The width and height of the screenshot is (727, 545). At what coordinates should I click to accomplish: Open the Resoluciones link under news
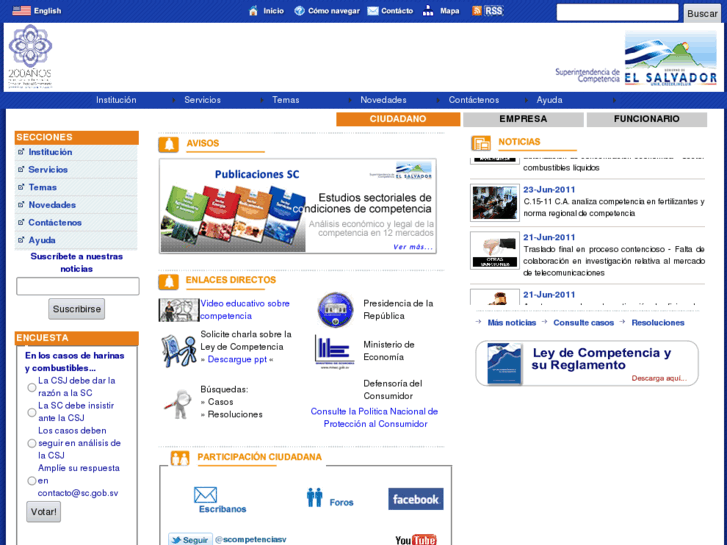(x=657, y=323)
